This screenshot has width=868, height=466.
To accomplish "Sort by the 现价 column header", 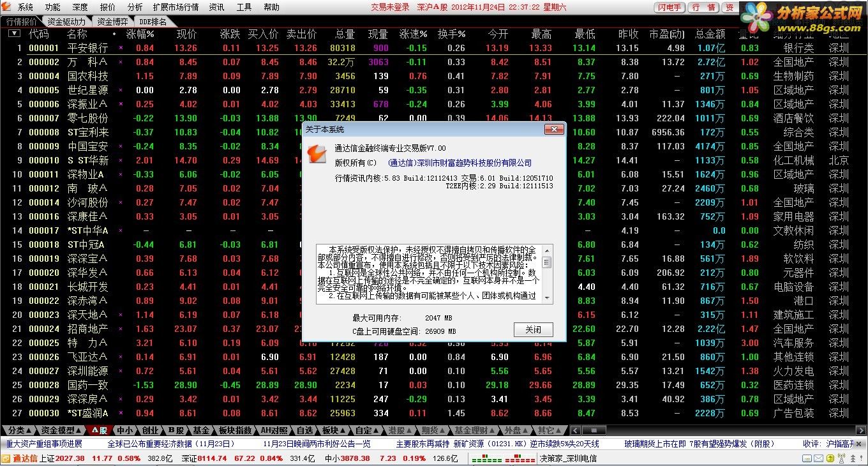I will tap(186, 34).
